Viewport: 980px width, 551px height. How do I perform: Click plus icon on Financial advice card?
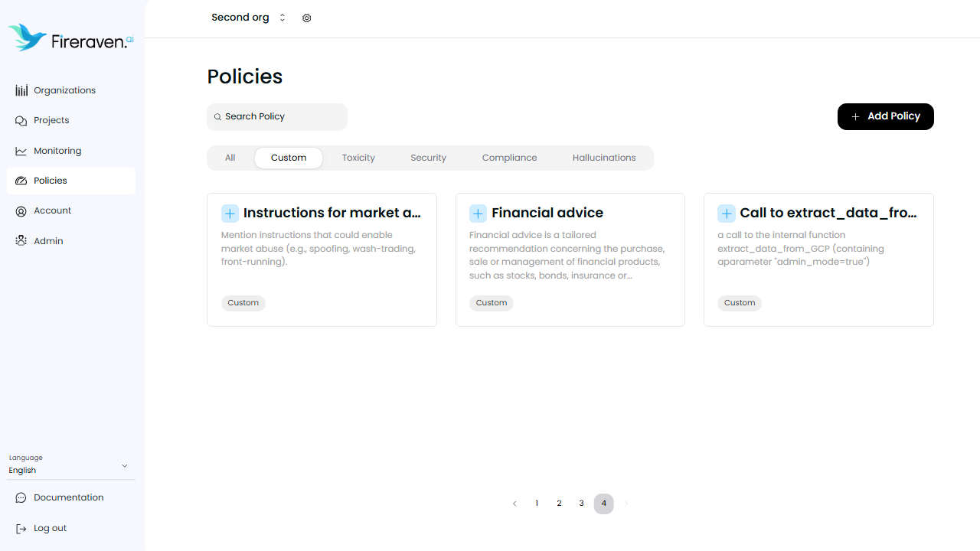pos(478,214)
